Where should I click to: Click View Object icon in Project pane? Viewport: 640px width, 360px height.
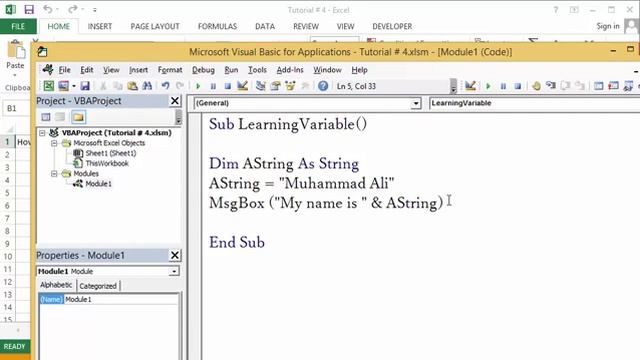[60, 117]
